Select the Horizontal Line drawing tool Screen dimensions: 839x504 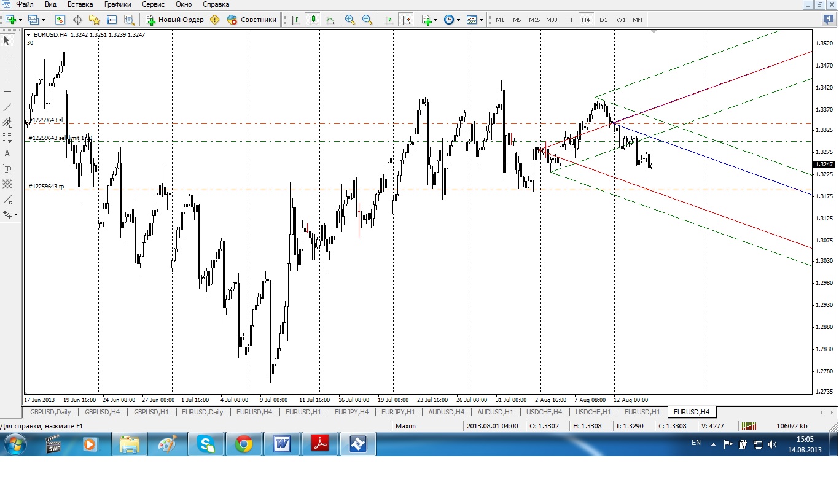(x=7, y=91)
